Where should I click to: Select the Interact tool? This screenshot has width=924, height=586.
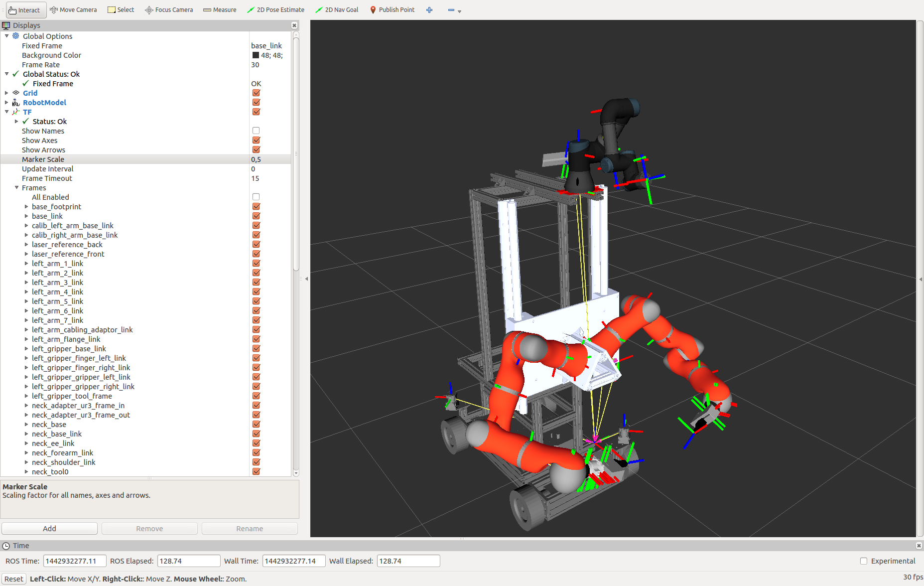tap(25, 10)
